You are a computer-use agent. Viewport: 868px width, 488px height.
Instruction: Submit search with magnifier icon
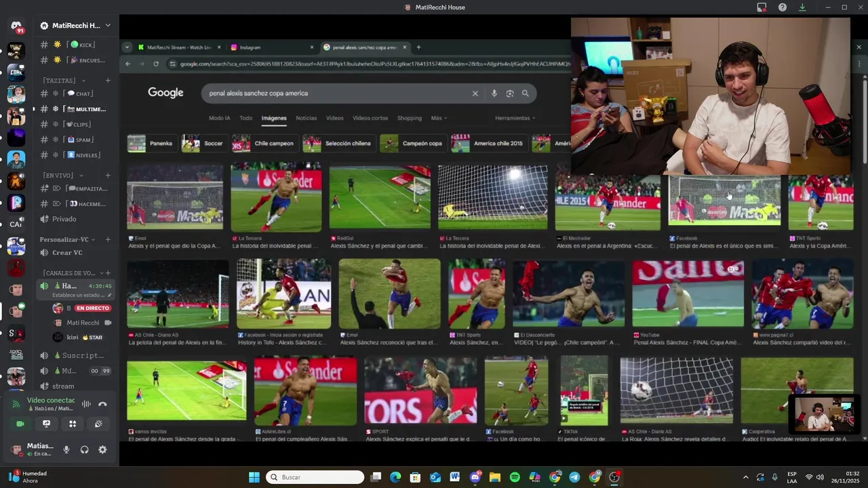pos(525,94)
